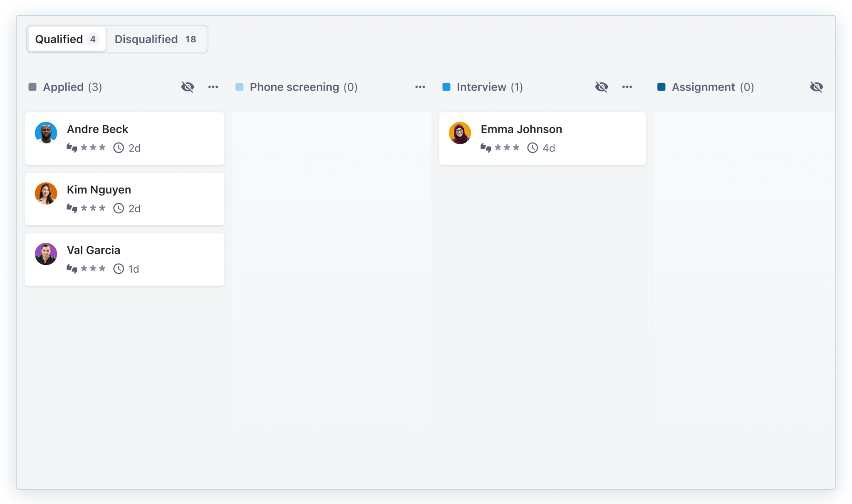Click the Applied stage color square
This screenshot has height=504, width=852.
pyautogui.click(x=32, y=87)
